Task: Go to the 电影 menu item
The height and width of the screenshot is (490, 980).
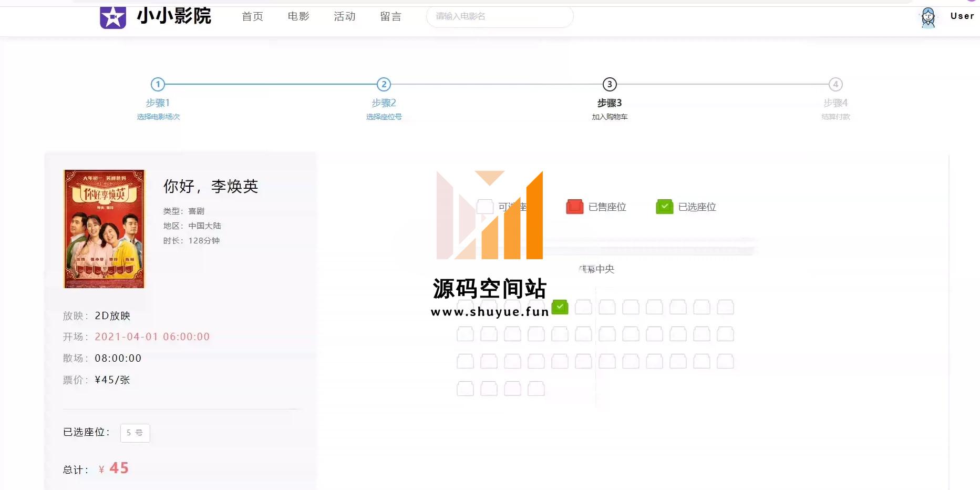Action: click(298, 16)
